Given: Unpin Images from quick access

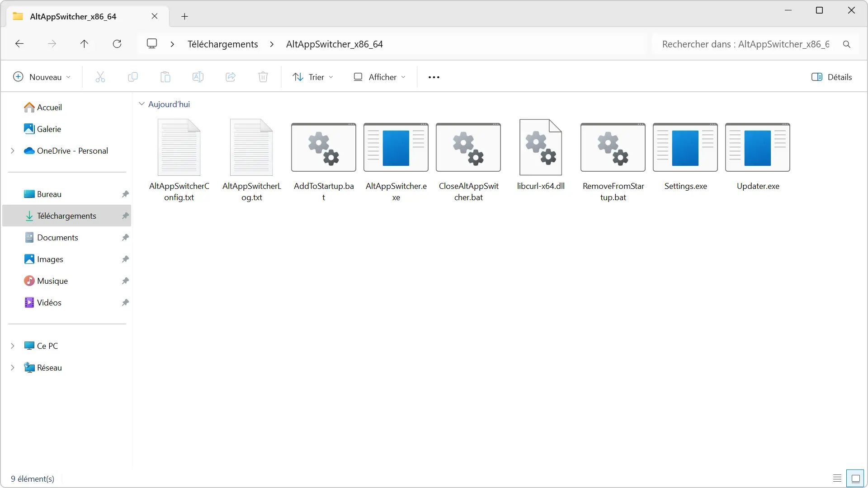Looking at the screenshot, I should click(x=125, y=259).
